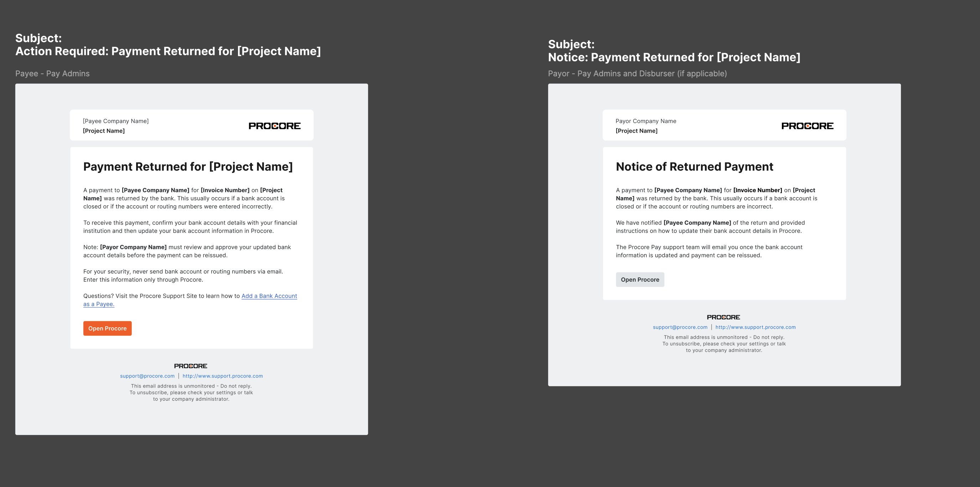
Task: Open the support.procore.com link in the payor footer
Action: pos(755,327)
